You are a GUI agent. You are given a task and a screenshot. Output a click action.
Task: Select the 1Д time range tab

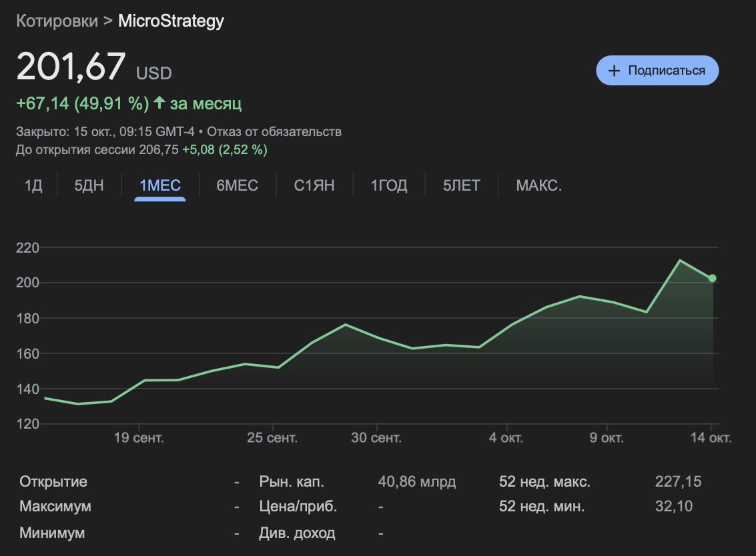pos(33,185)
